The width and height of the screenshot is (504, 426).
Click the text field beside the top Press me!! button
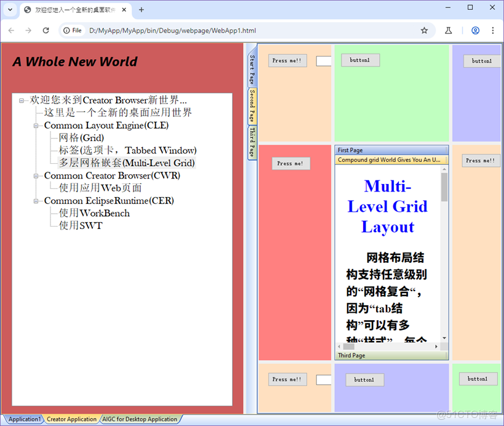click(323, 60)
